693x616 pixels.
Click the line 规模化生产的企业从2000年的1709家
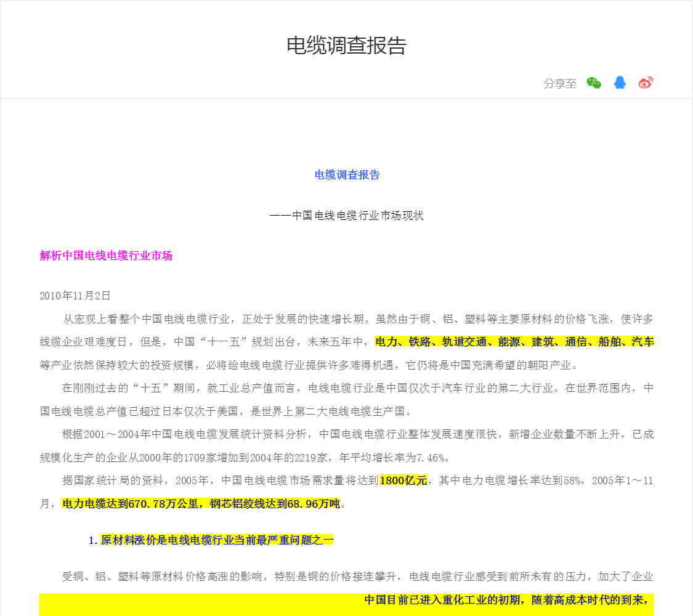pos(245,457)
